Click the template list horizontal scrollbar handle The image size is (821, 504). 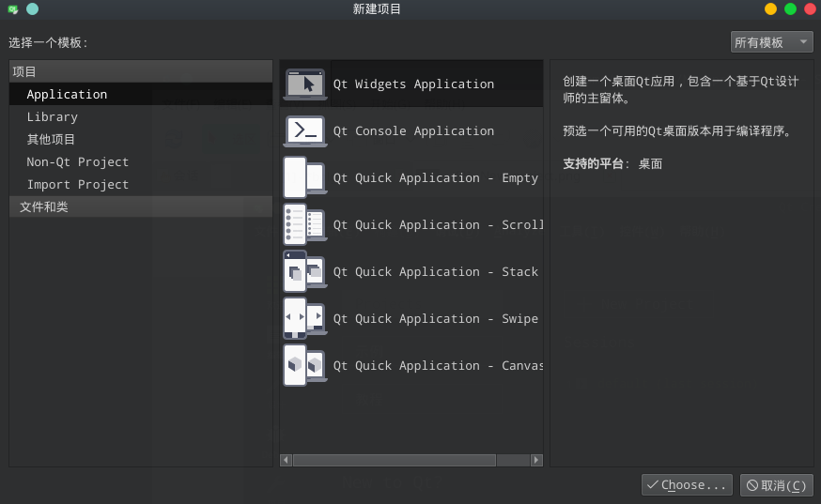tap(395, 460)
